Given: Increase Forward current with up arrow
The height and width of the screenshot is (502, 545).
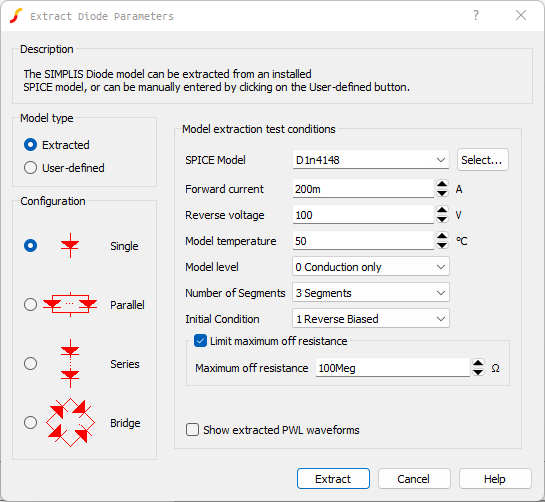Looking at the screenshot, I should (x=442, y=184).
